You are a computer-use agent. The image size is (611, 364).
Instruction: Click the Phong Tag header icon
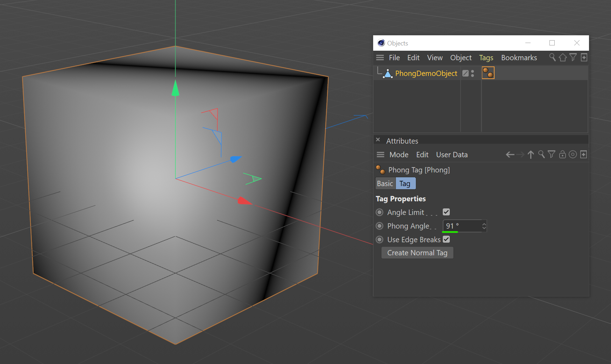(381, 170)
